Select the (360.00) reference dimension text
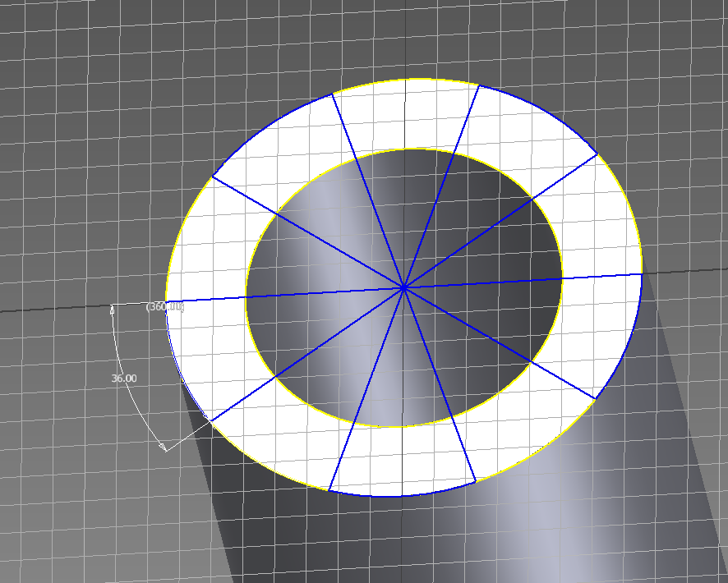This screenshot has width=728, height=583. [164, 306]
